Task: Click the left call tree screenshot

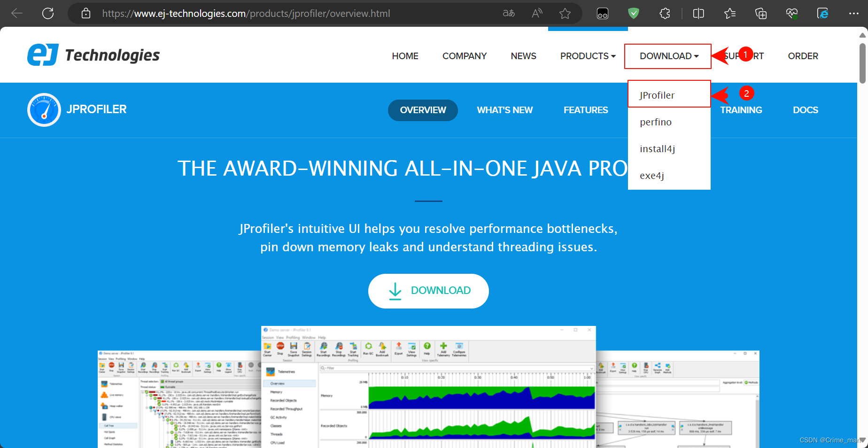Action: (179, 399)
